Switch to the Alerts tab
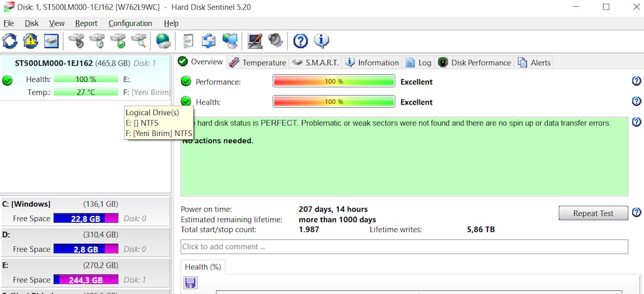 (x=534, y=62)
